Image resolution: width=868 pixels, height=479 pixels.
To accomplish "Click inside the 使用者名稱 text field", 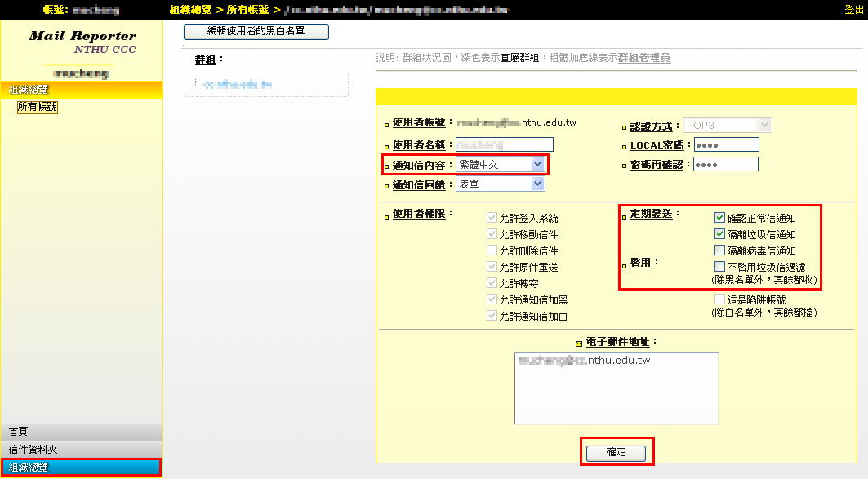I will pyautogui.click(x=504, y=144).
